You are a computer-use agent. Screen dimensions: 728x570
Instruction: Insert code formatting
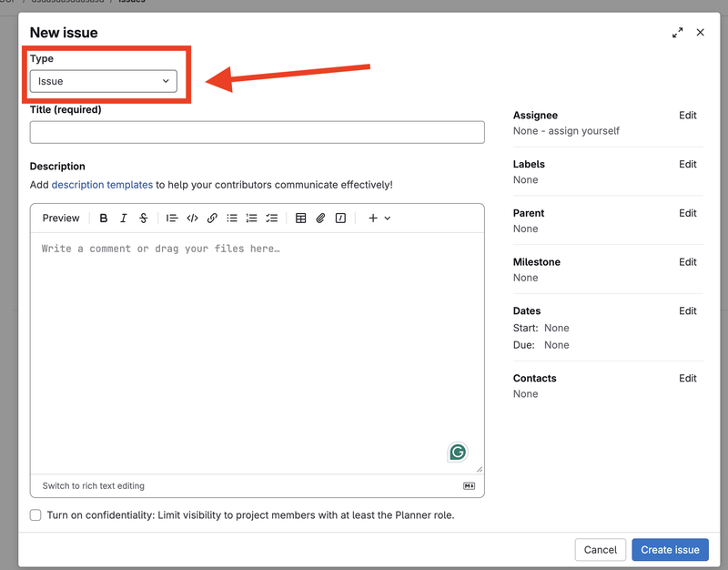tap(192, 219)
